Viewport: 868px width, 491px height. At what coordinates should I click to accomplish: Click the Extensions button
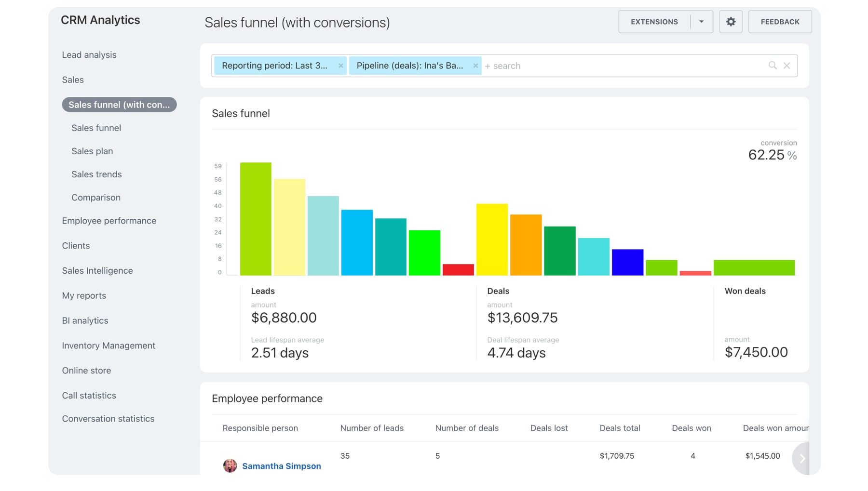tap(654, 22)
